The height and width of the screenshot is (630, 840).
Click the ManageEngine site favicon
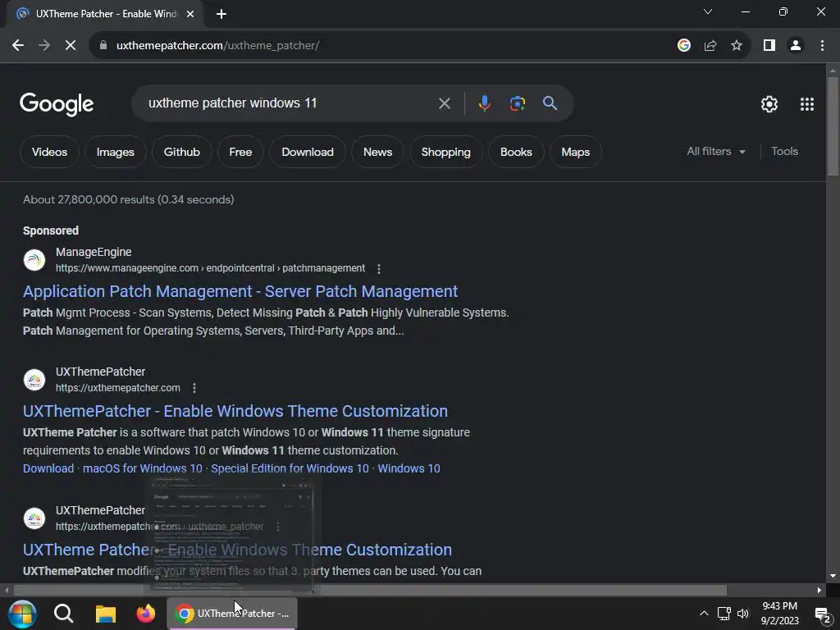click(34, 260)
